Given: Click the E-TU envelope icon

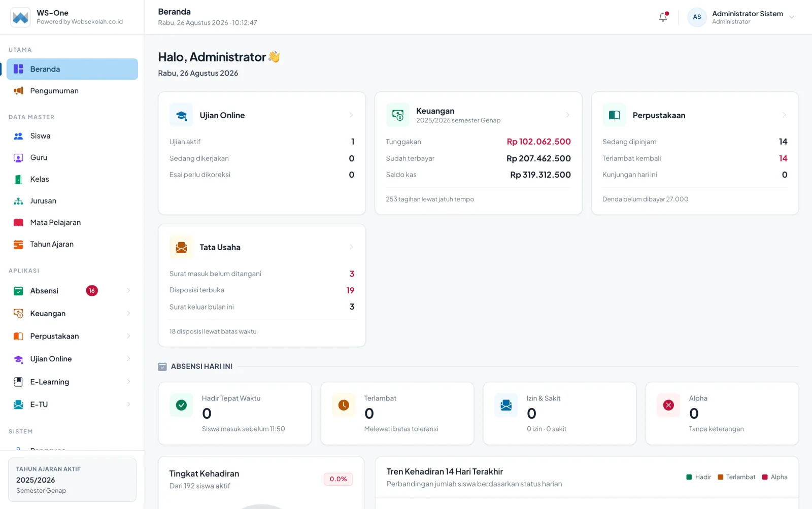Looking at the screenshot, I should click(x=18, y=404).
